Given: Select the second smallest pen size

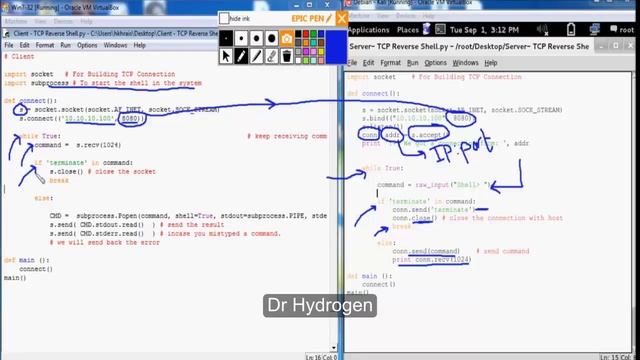Looking at the screenshot, I should [241, 38].
